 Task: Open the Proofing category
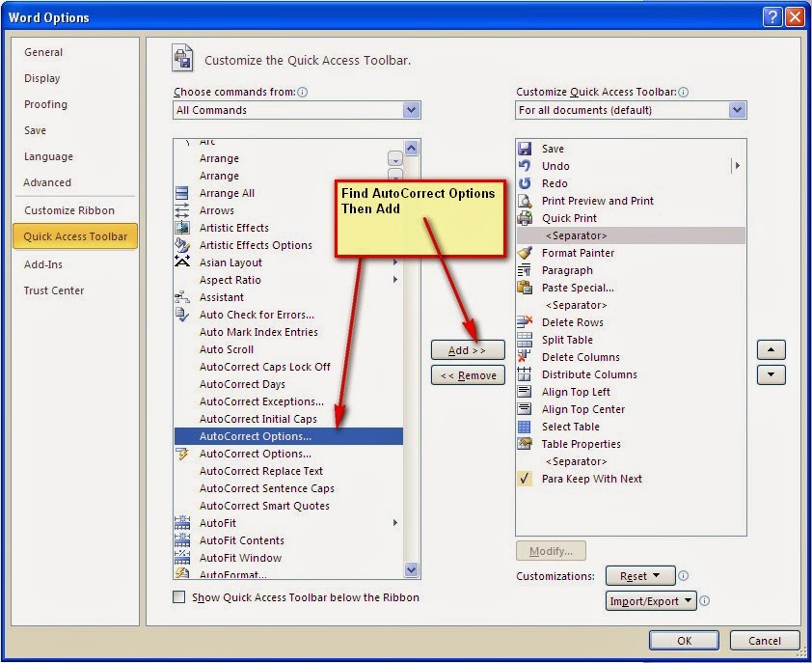45,104
